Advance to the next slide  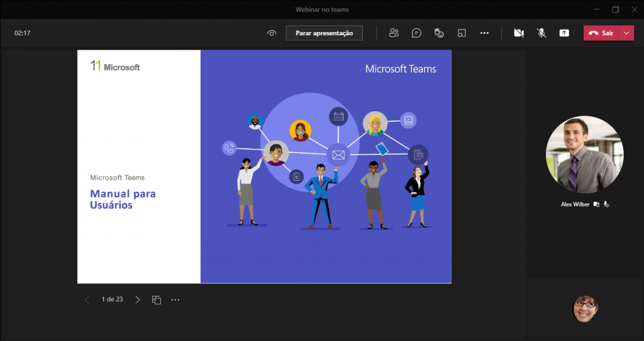138,300
